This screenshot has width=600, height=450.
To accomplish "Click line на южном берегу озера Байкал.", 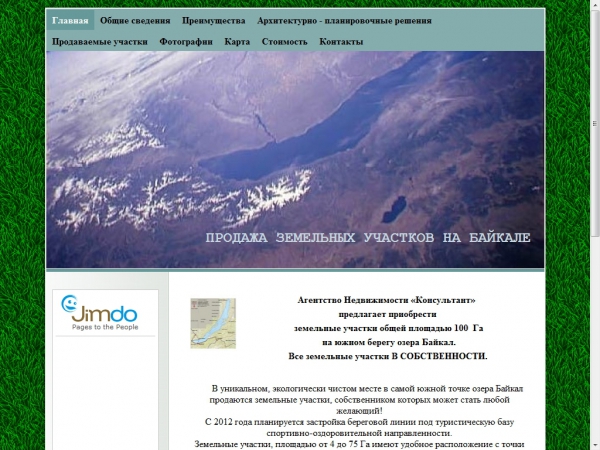I will coord(389,342).
